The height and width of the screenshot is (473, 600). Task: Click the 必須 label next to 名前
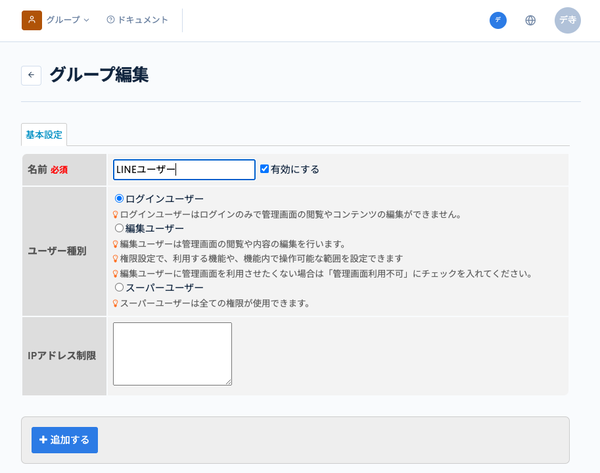tap(59, 170)
